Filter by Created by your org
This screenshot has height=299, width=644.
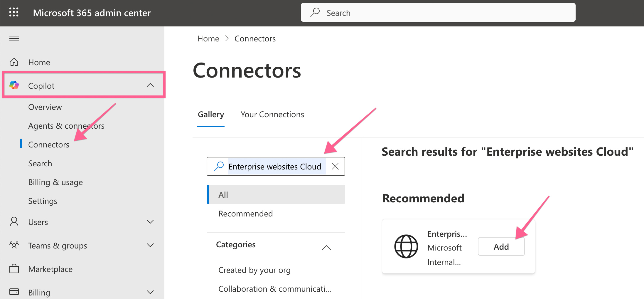(x=254, y=270)
